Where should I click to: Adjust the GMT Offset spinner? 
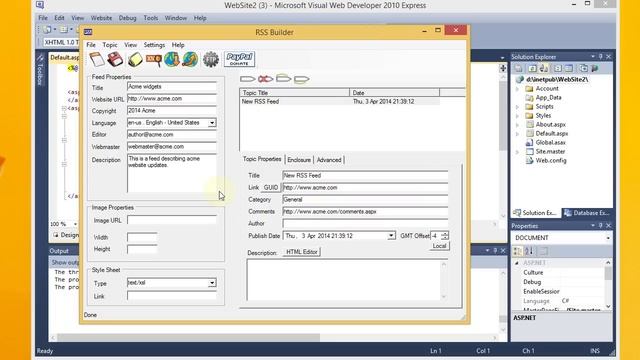click(x=444, y=236)
